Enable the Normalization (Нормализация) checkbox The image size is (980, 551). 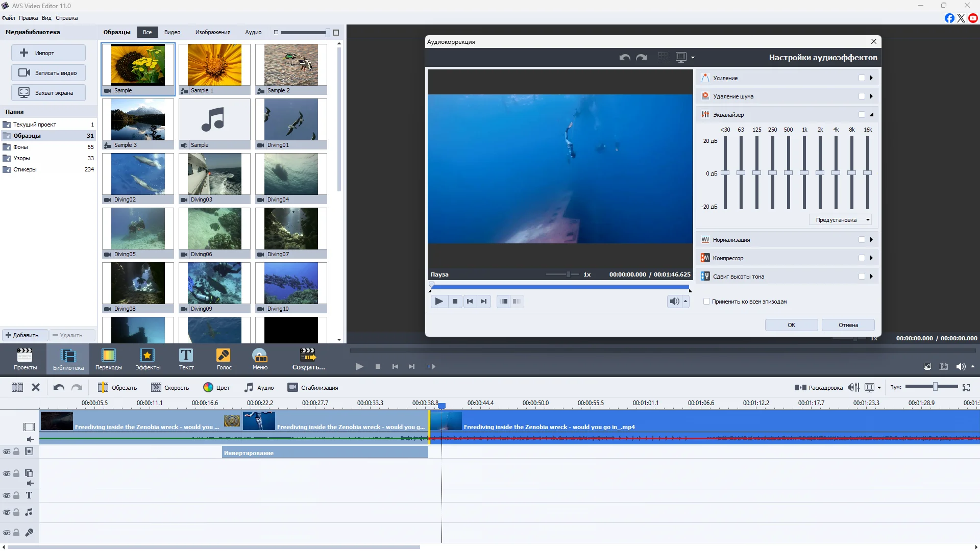(862, 240)
